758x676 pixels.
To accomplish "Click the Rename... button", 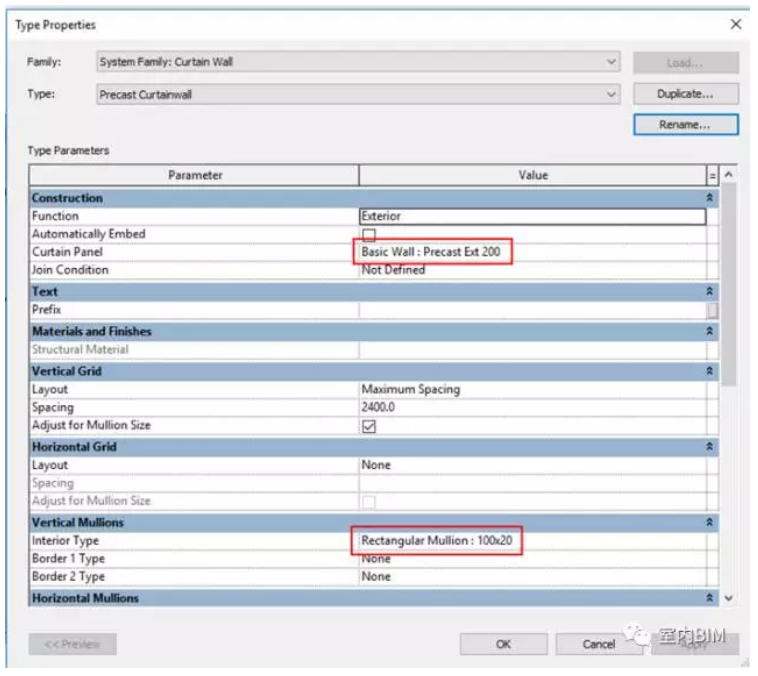I will point(685,125).
